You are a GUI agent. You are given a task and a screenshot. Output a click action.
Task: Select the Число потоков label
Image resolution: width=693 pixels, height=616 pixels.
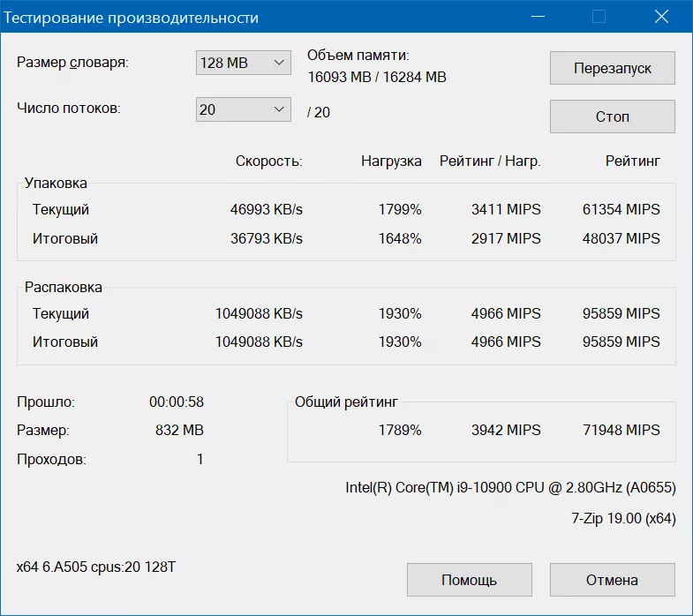pyautogui.click(x=69, y=109)
